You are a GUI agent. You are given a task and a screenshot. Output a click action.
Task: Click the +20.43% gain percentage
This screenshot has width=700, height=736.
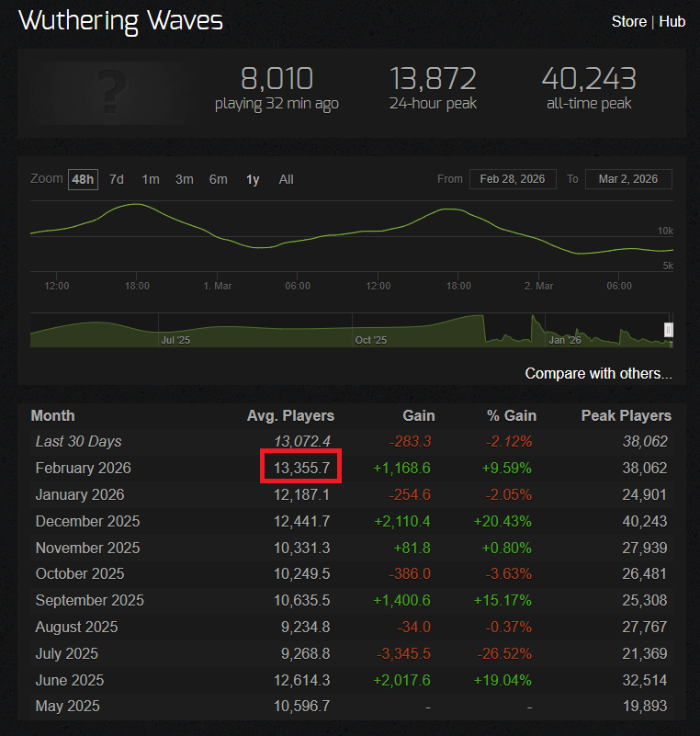tap(502, 522)
